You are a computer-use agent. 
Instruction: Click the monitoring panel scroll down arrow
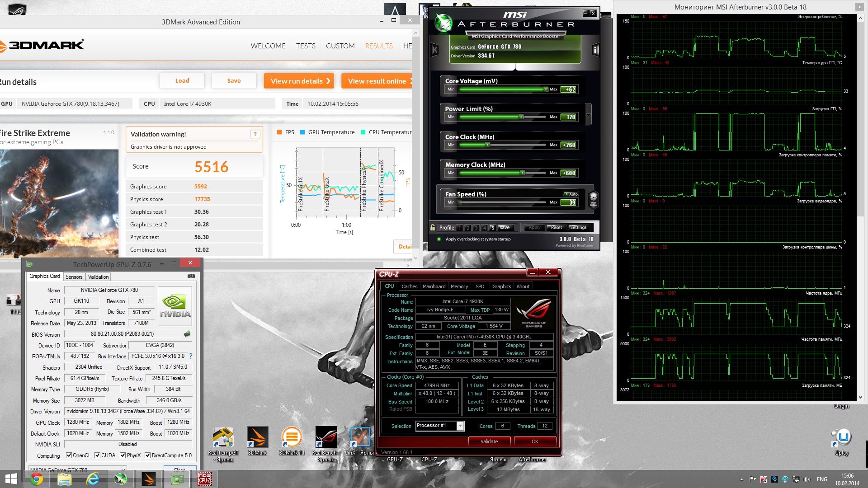tap(860, 397)
